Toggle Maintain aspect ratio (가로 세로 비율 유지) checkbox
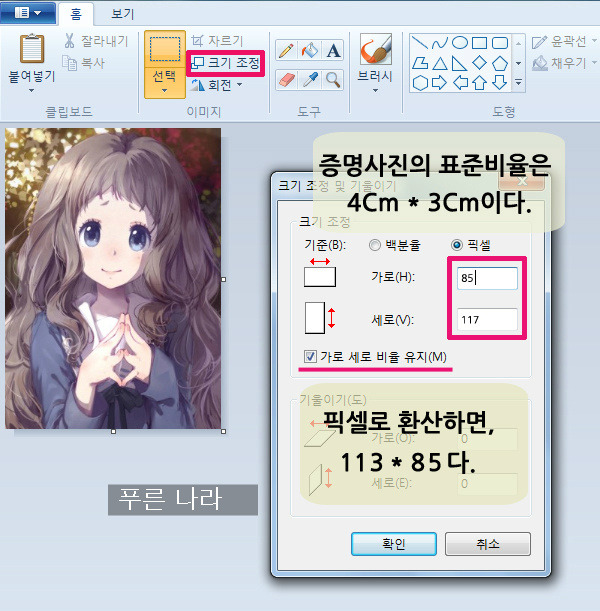Screen dimensions: 600x611 [x=310, y=357]
